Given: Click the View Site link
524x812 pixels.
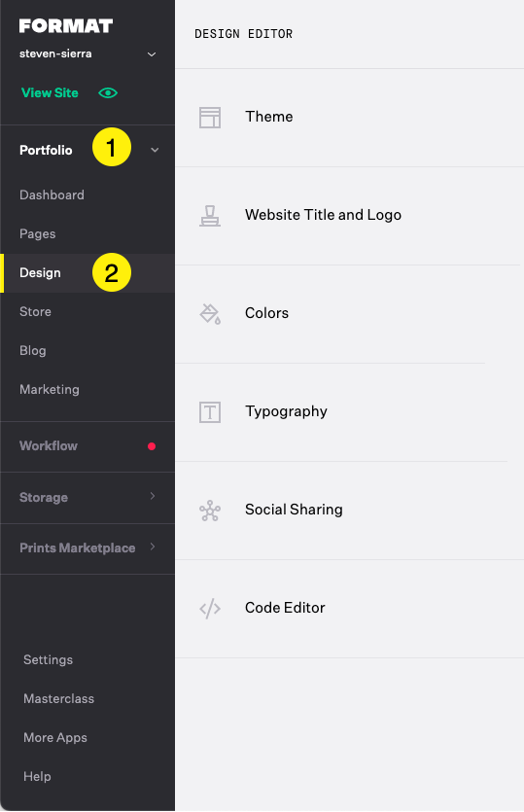Looking at the screenshot, I should click(x=50, y=93).
